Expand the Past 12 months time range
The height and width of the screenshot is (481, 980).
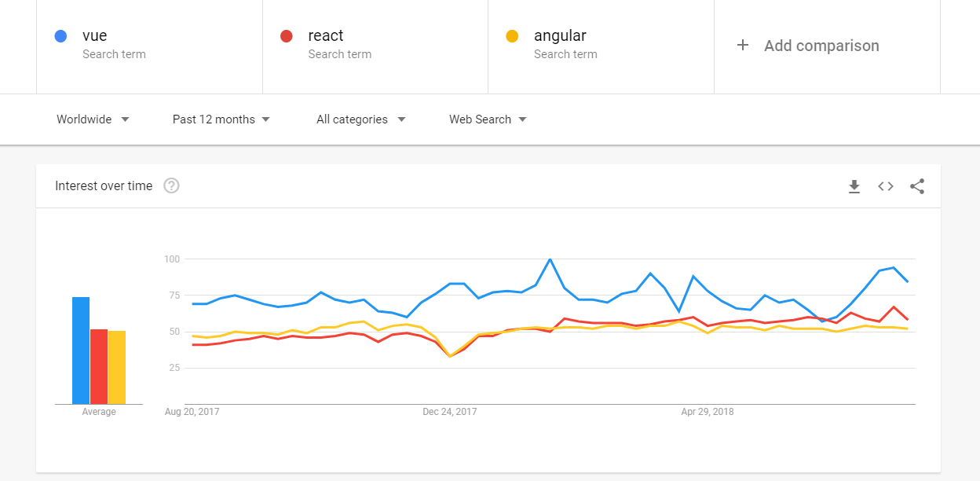pos(221,119)
